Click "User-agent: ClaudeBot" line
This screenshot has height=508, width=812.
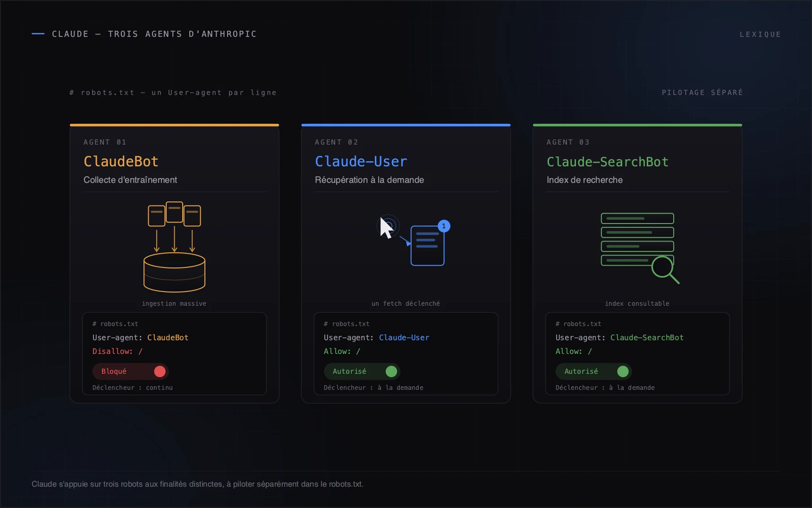(x=140, y=338)
